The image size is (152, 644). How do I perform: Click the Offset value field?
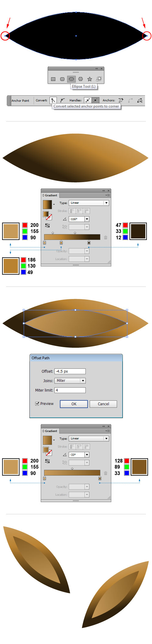click(70, 371)
